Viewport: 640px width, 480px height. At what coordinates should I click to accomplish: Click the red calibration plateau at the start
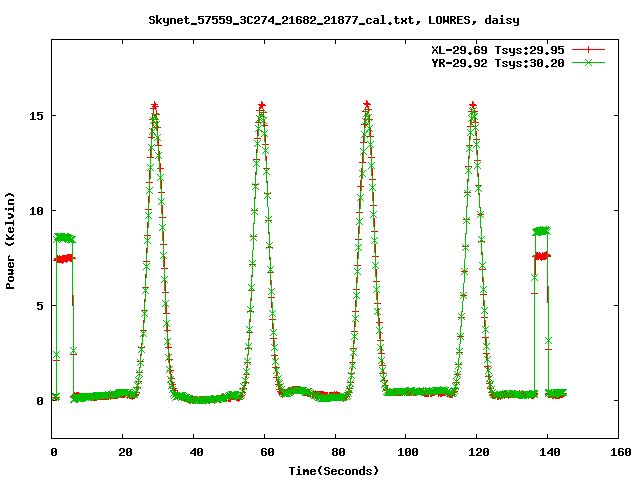[65, 258]
